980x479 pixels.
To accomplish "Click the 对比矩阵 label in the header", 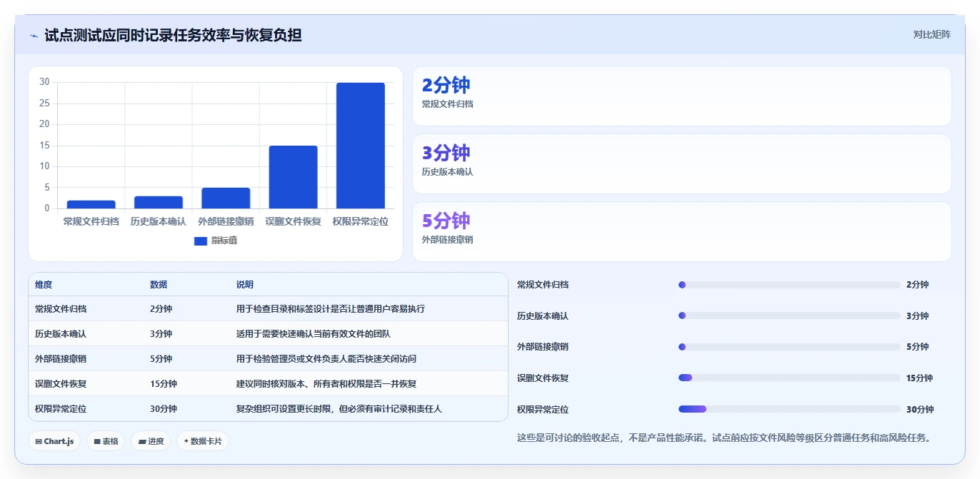I will pos(931,35).
